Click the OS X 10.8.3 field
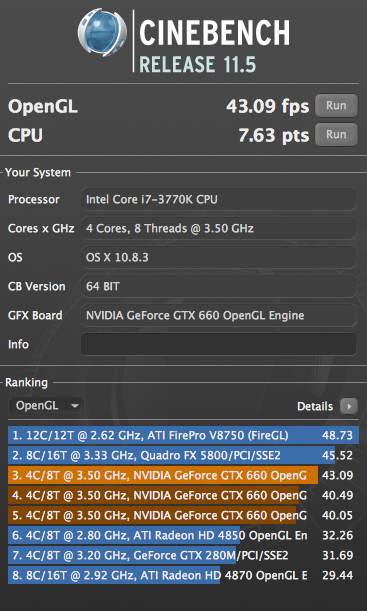 click(219, 257)
